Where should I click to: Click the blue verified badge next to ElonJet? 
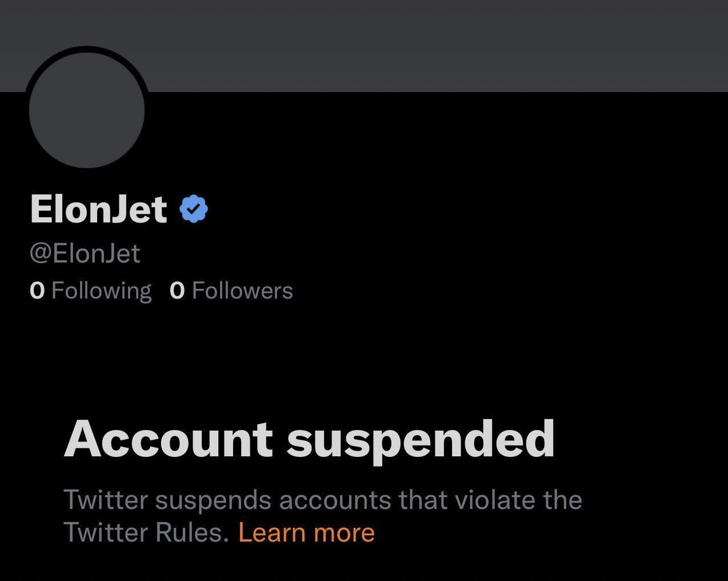click(194, 209)
